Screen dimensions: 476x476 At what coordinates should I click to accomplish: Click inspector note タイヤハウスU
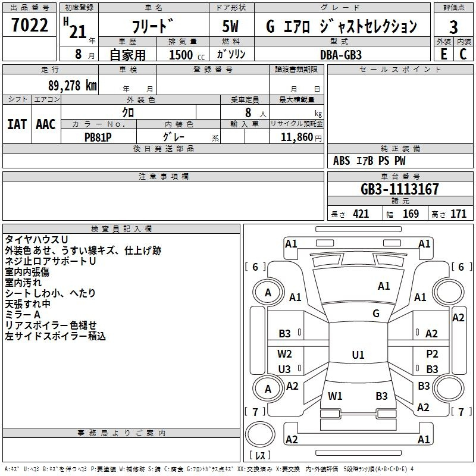tap(36, 240)
